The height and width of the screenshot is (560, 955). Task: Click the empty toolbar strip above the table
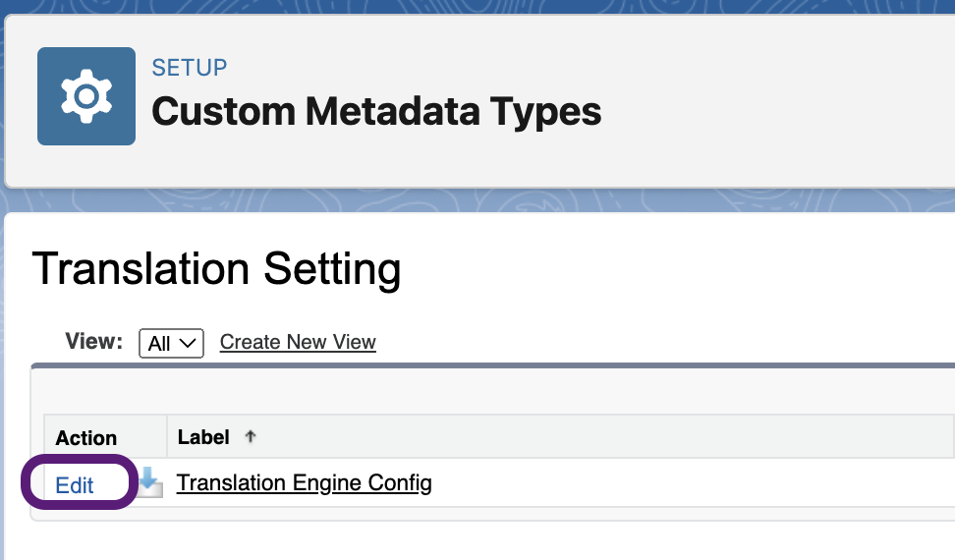pyautogui.click(x=491, y=390)
